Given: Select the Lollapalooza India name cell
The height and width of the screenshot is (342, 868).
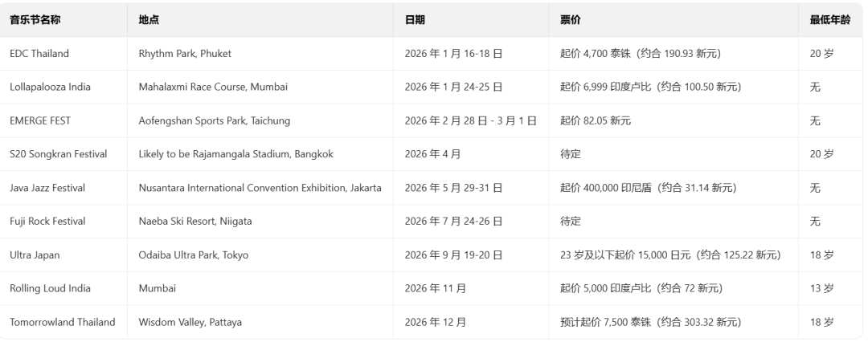Looking at the screenshot, I should (x=50, y=87).
